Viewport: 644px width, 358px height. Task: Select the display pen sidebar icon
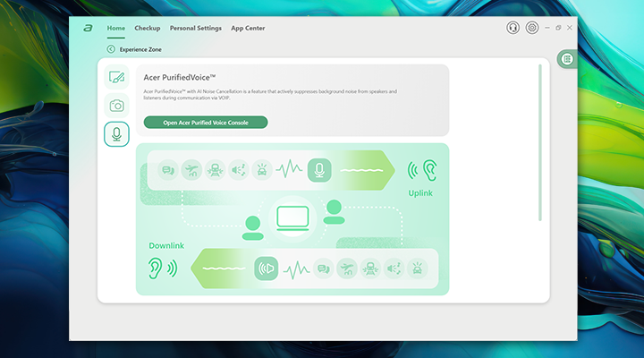[116, 77]
